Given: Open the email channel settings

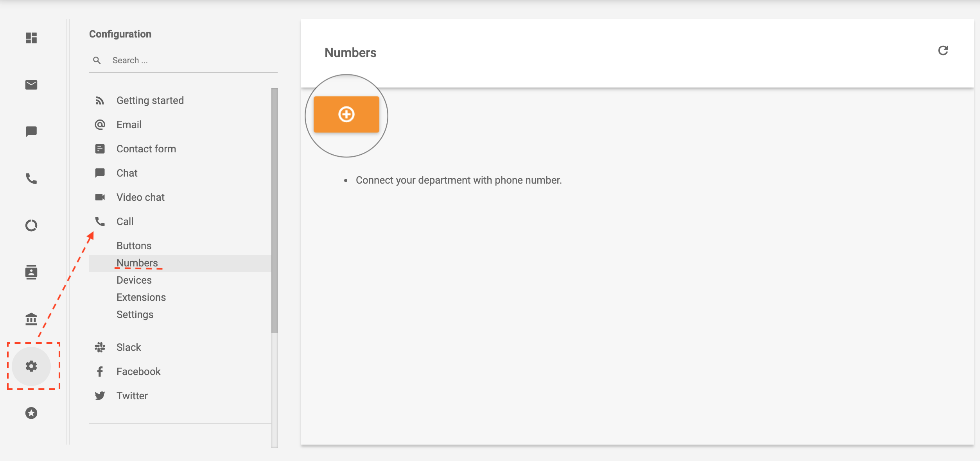Looking at the screenshot, I should 128,124.
